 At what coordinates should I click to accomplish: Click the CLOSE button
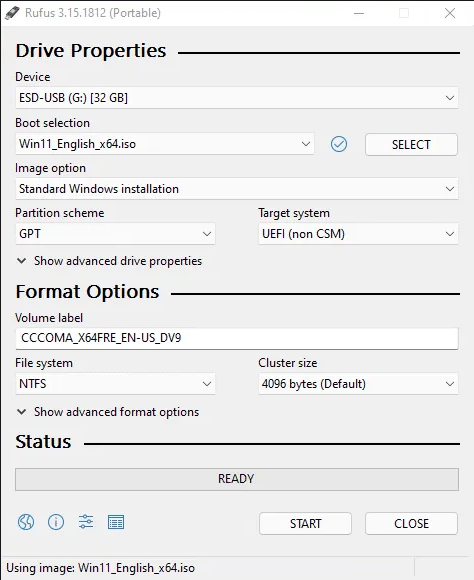(411, 523)
